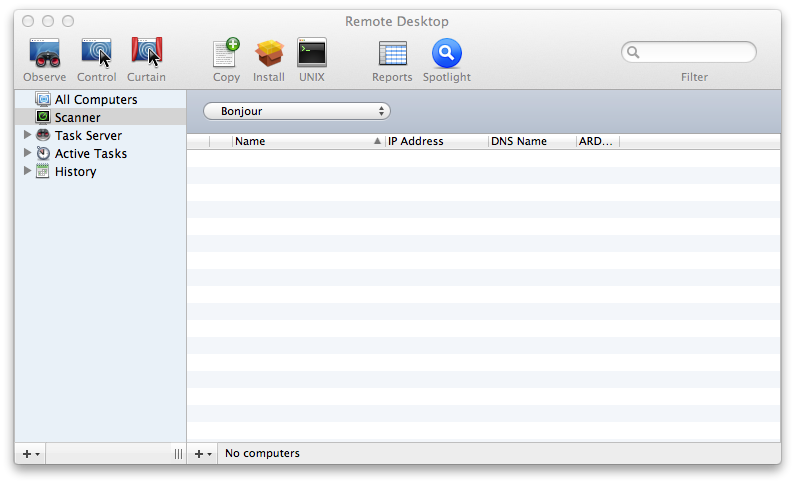
Task: Sort by the IP Address column
Action: pyautogui.click(x=436, y=141)
